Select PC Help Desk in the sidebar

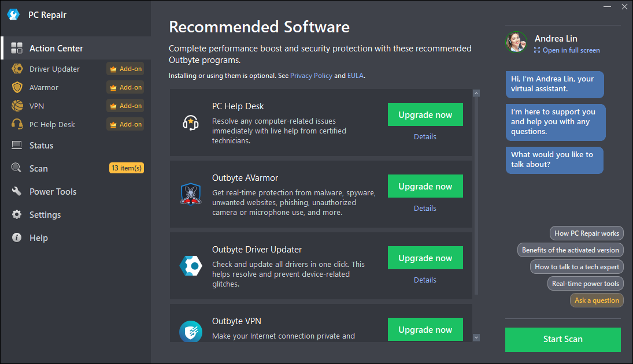point(52,125)
